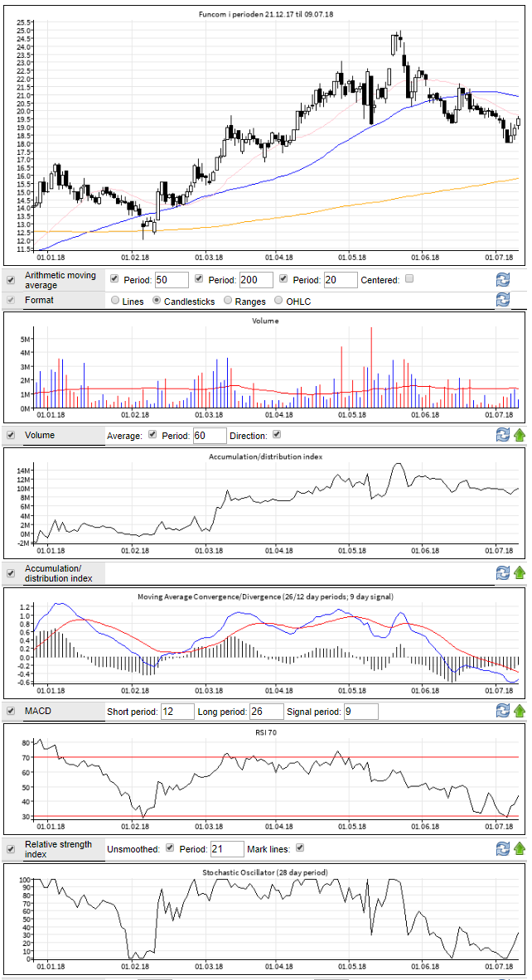
Task: Click the 'MACD' row label
Action: (37, 711)
